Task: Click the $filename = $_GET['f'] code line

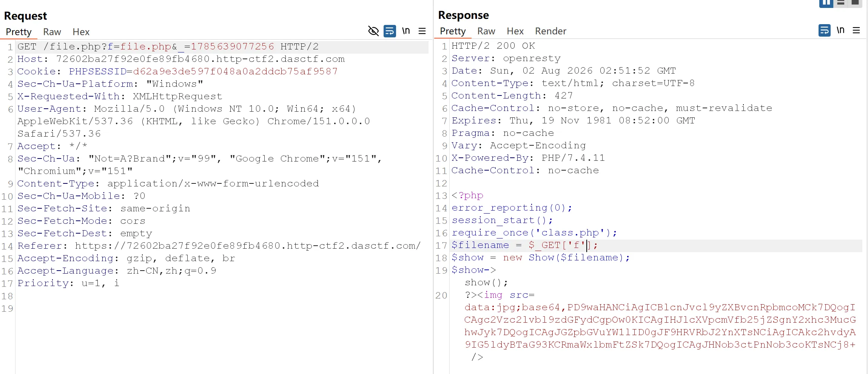Action: (x=525, y=245)
